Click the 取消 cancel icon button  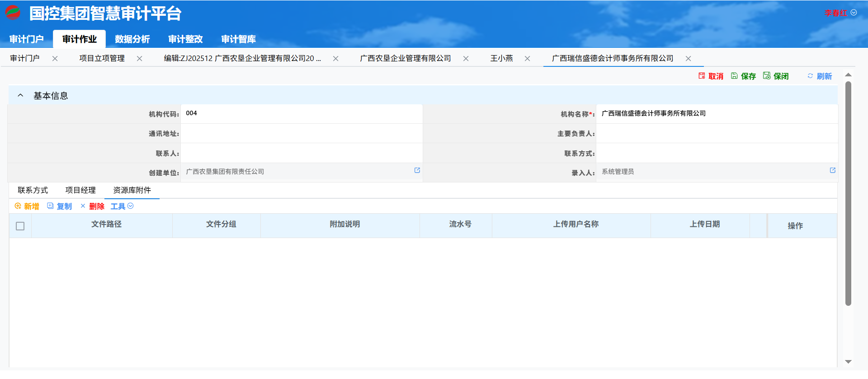pyautogui.click(x=702, y=76)
